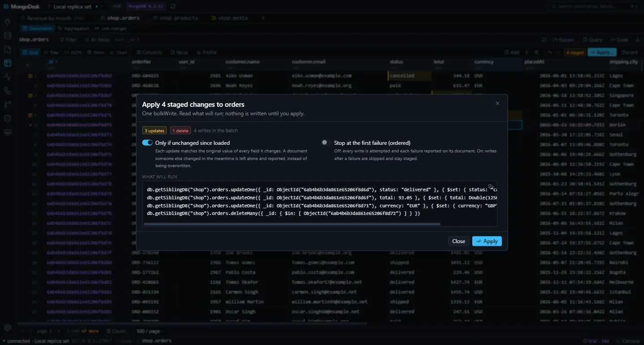Open the Revenue by month tab
The height and width of the screenshot is (345, 644).
pyautogui.click(x=53, y=18)
